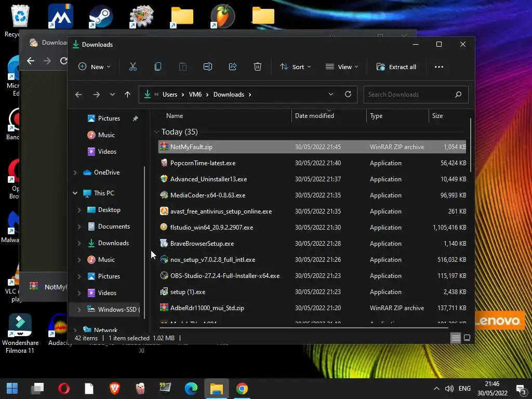Collapse the Today (35) group
Image resolution: width=532 pixels, height=399 pixels.
156,132
